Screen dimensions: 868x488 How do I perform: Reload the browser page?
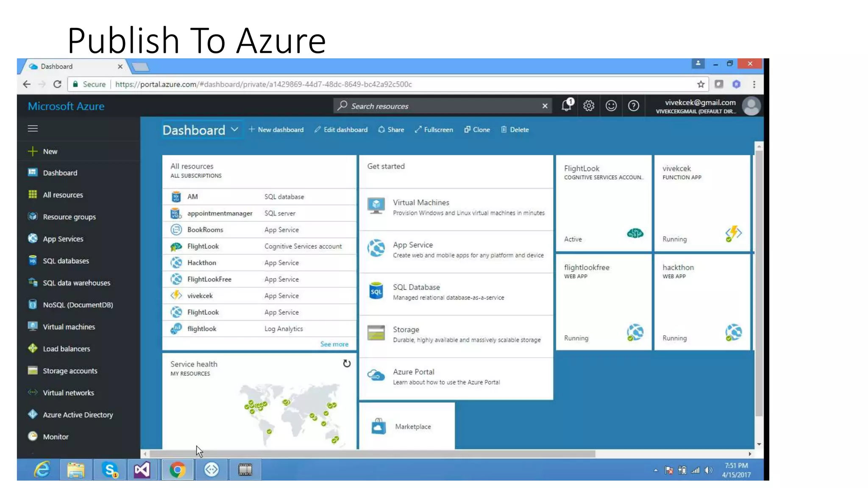[58, 84]
